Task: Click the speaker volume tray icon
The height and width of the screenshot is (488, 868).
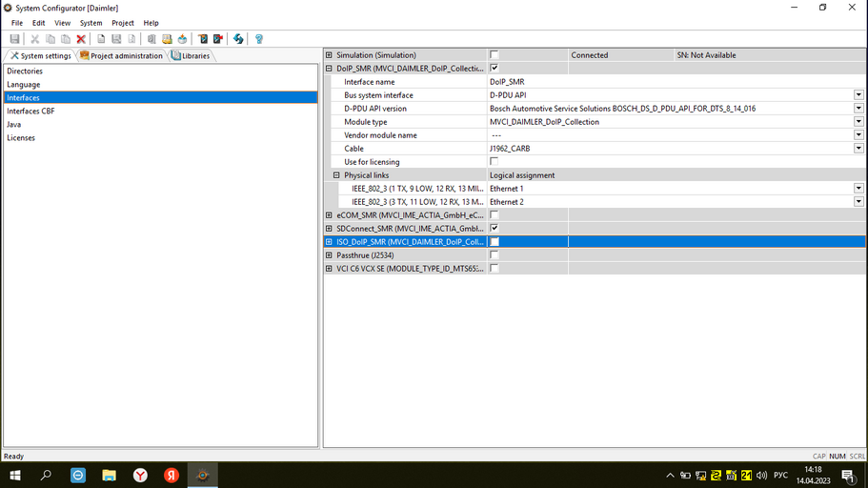Action: (x=761, y=476)
